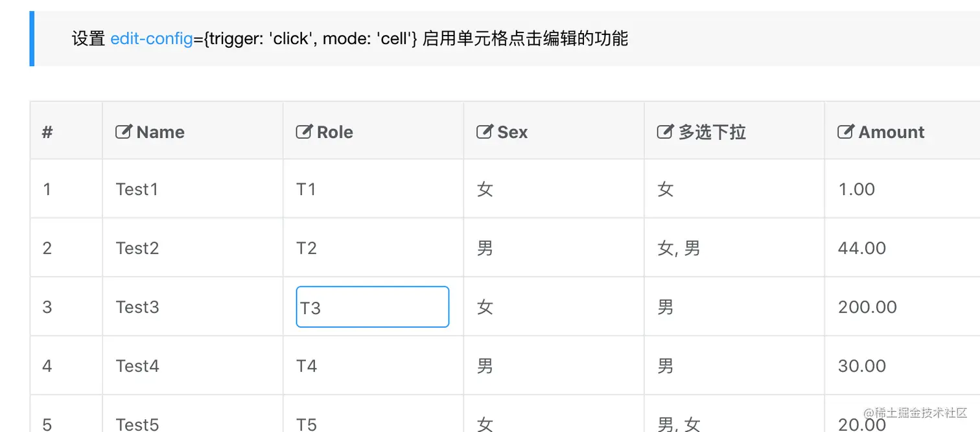Click the # index column header

47,132
